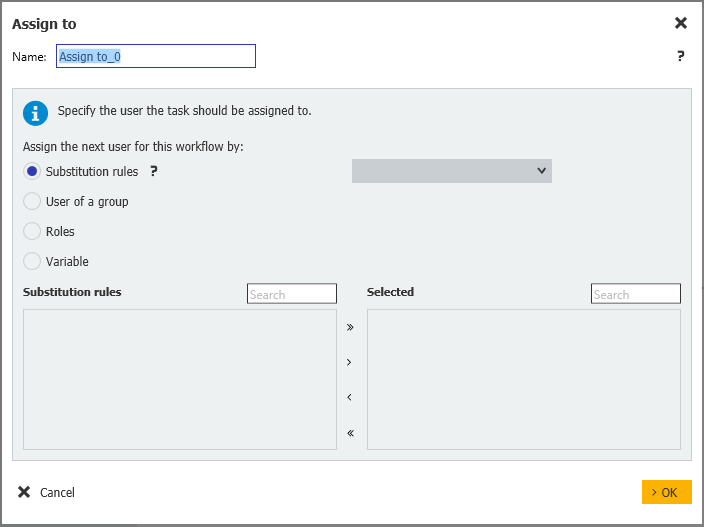704x527 pixels.
Task: Click inside the Selected list box
Action: pos(523,379)
